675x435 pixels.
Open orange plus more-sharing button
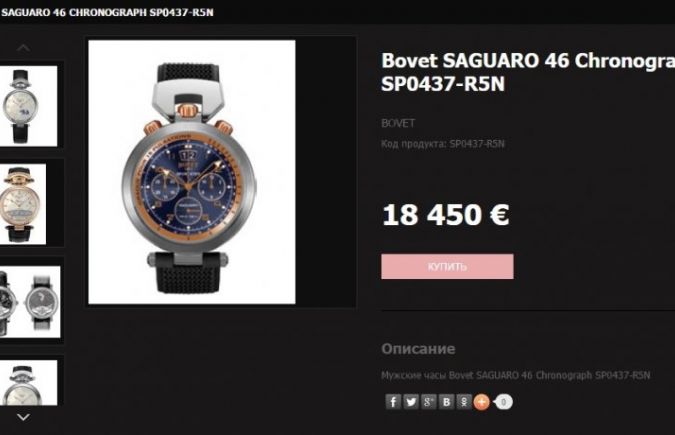[x=482, y=402]
